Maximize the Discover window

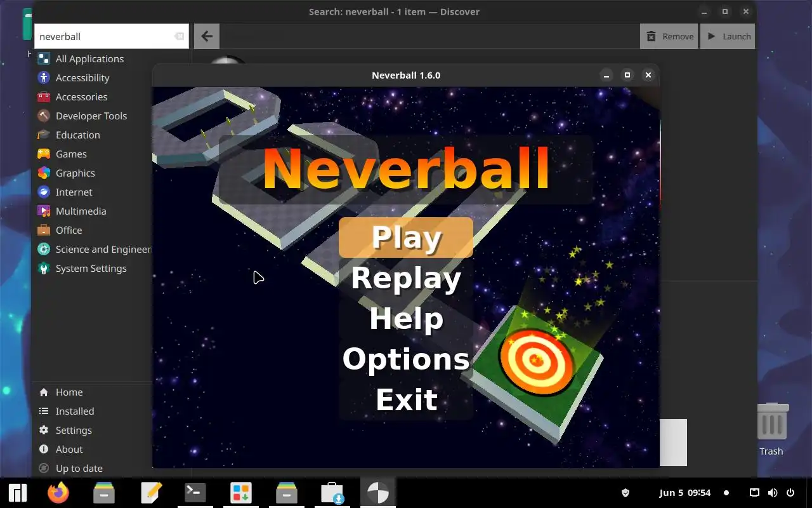(x=725, y=11)
